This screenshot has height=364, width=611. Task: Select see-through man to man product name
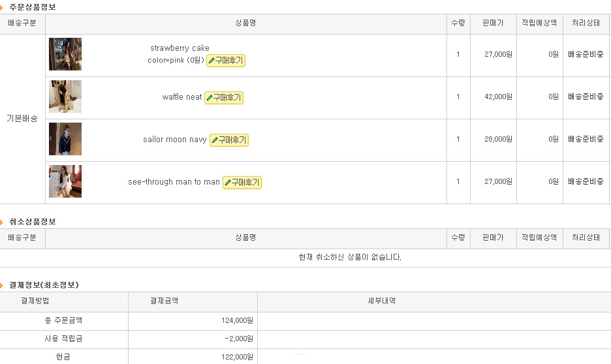(x=174, y=182)
